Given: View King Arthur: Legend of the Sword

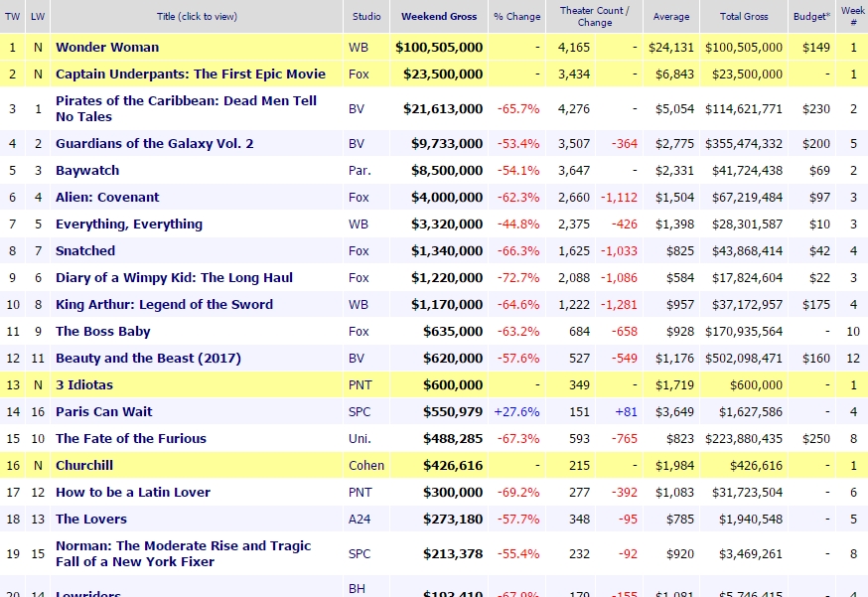Looking at the screenshot, I should [x=165, y=305].
